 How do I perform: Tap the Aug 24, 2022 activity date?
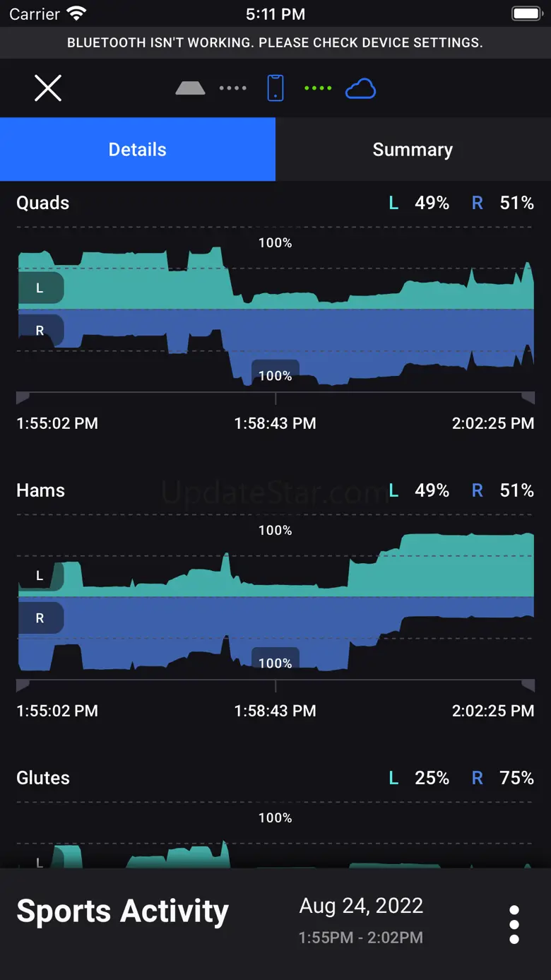(x=361, y=906)
